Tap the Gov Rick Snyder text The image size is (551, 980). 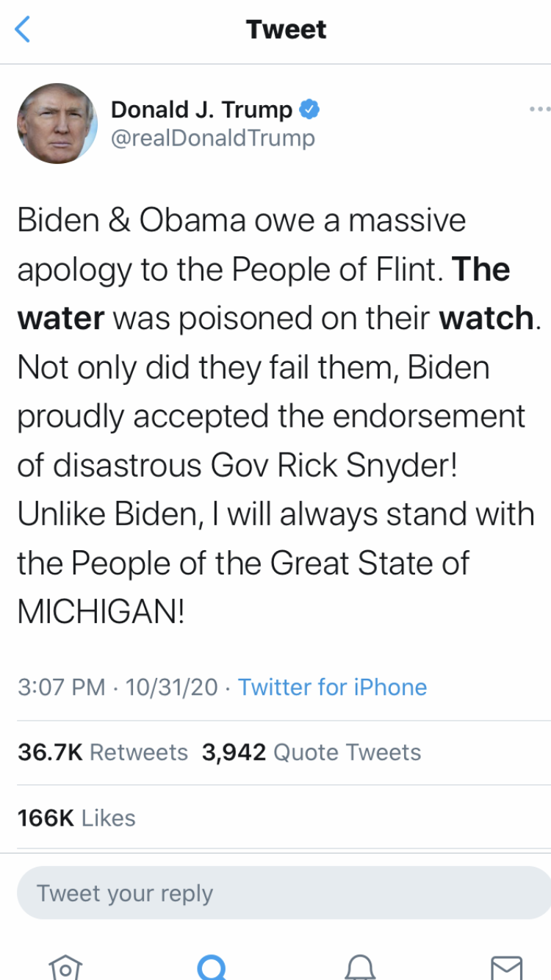334,465
